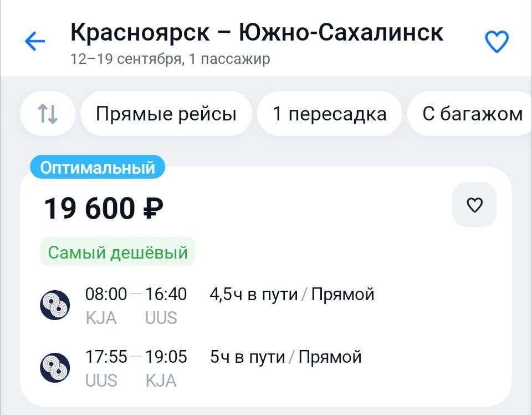
Task: Add the 19 600 ₽ ticket to favorites
Action: [474, 205]
